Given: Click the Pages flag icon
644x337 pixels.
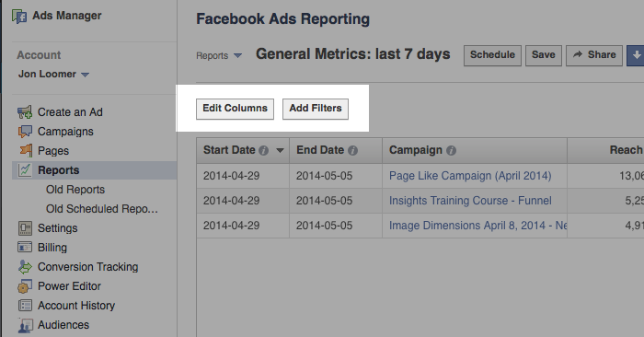Looking at the screenshot, I should point(26,150).
